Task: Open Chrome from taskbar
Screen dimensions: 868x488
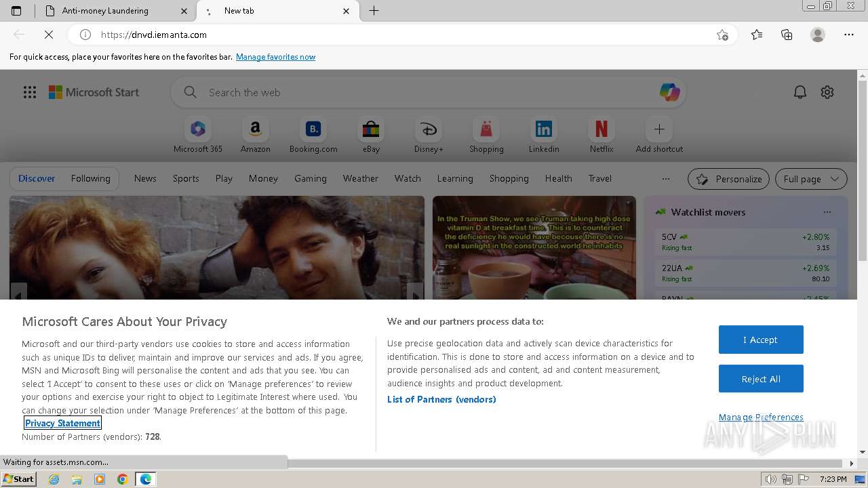Action: [x=122, y=479]
